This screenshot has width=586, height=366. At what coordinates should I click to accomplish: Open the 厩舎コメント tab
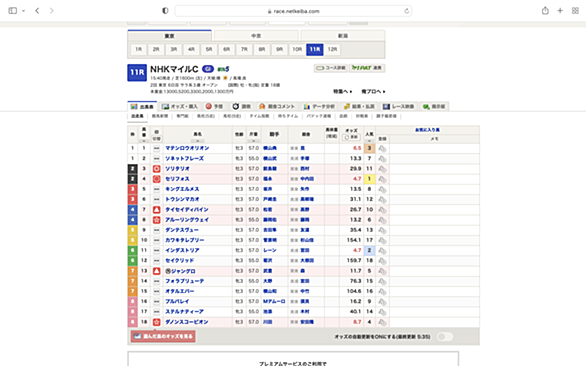277,107
